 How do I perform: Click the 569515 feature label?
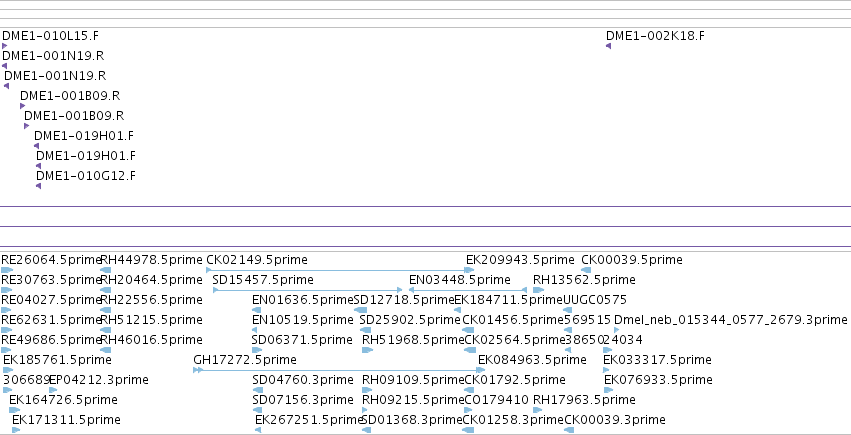point(588,320)
